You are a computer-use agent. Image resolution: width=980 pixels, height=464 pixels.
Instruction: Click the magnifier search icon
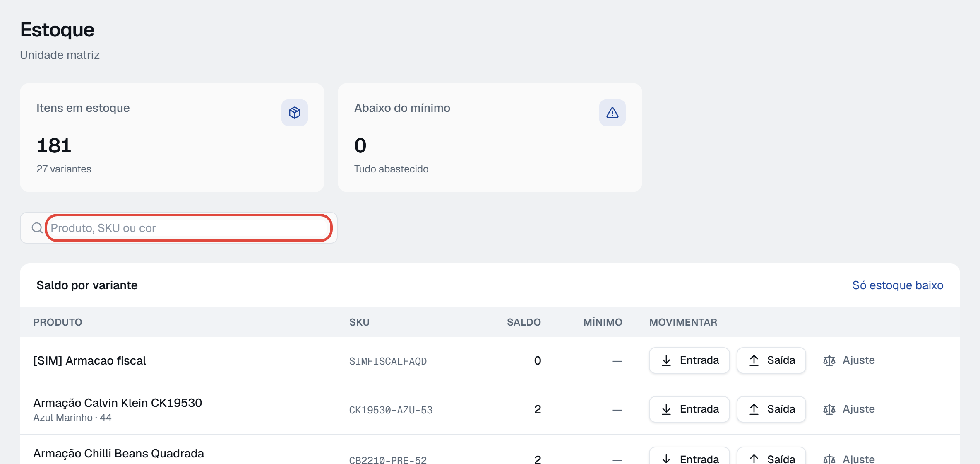pos(37,228)
